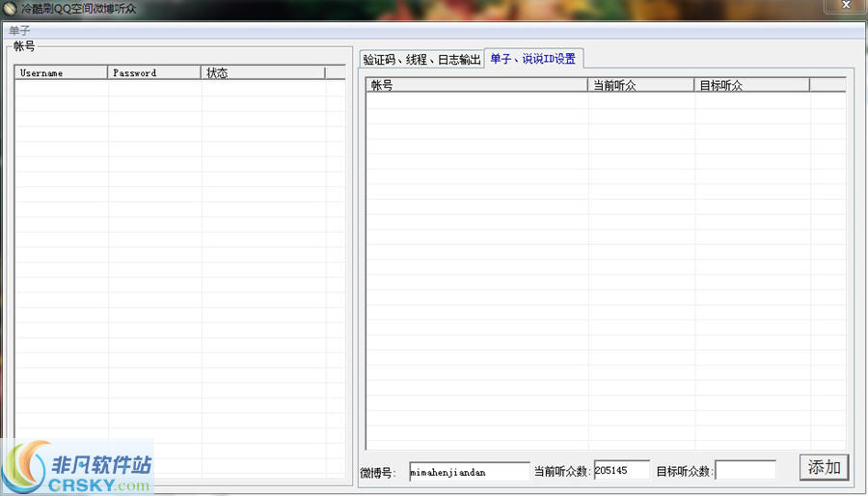Click the 添加 button
This screenshot has height=496, width=868.
pos(824,467)
